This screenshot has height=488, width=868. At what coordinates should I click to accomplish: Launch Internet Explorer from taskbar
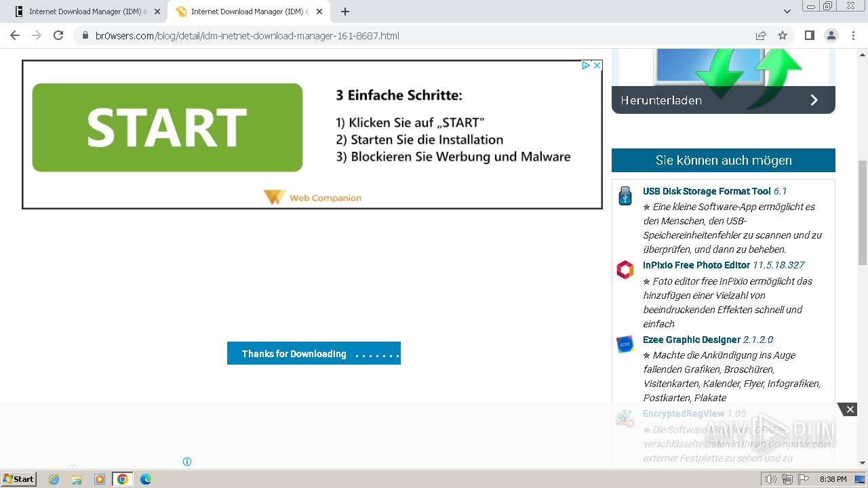click(x=54, y=479)
